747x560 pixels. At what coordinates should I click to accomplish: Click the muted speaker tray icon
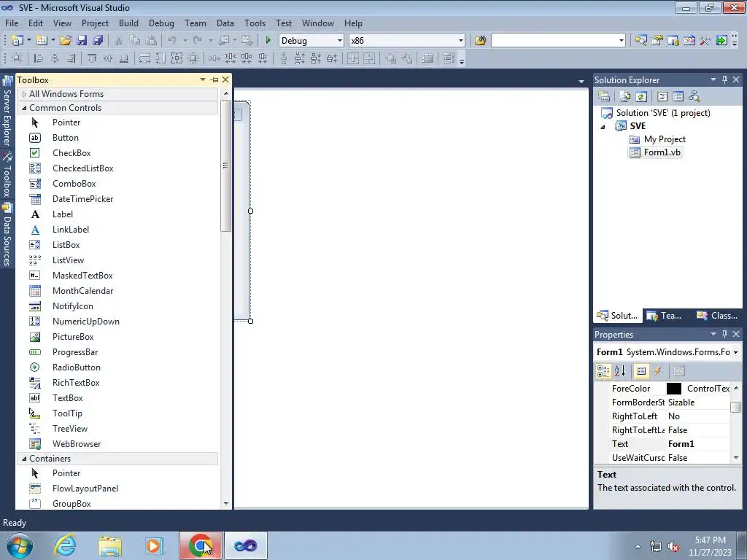(673, 546)
